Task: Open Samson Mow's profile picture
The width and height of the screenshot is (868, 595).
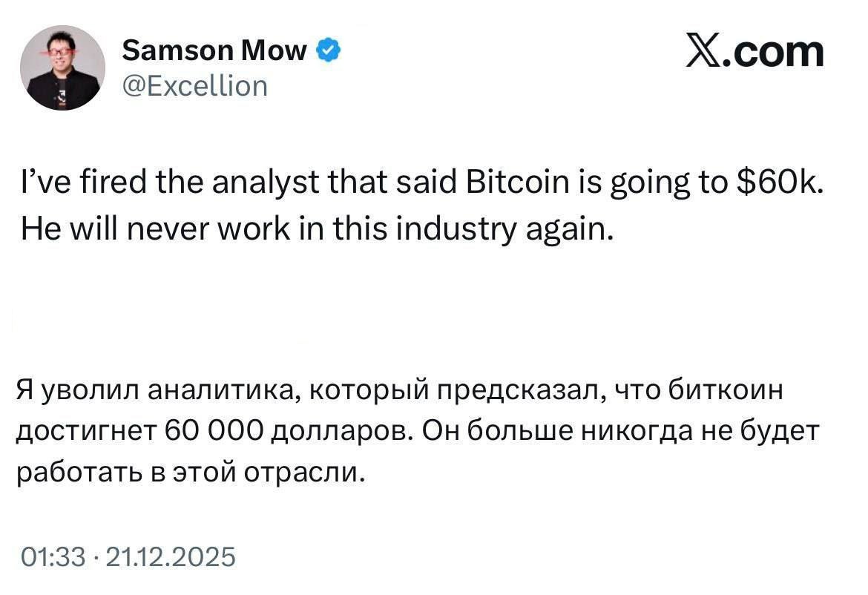Action: [62, 68]
